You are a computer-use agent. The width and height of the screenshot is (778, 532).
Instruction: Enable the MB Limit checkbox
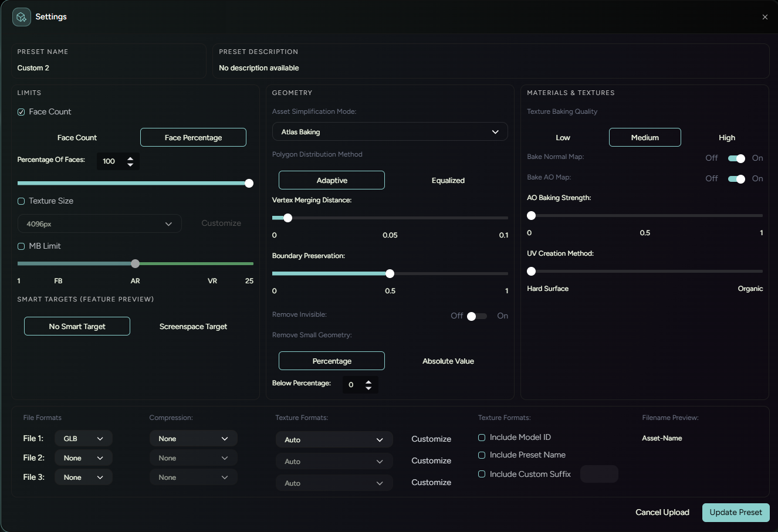[21, 246]
